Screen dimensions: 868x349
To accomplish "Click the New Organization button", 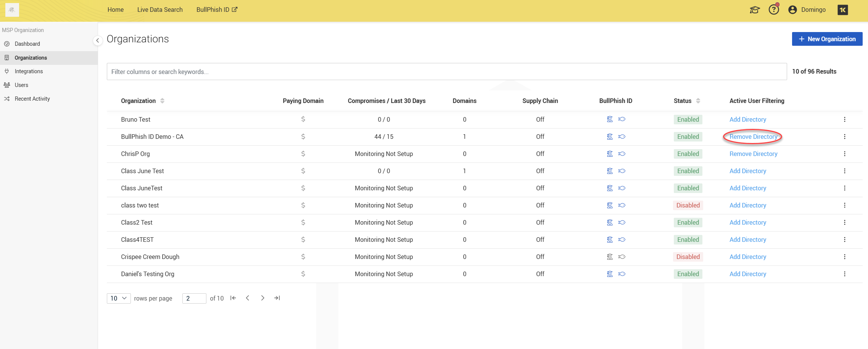I will pos(827,39).
